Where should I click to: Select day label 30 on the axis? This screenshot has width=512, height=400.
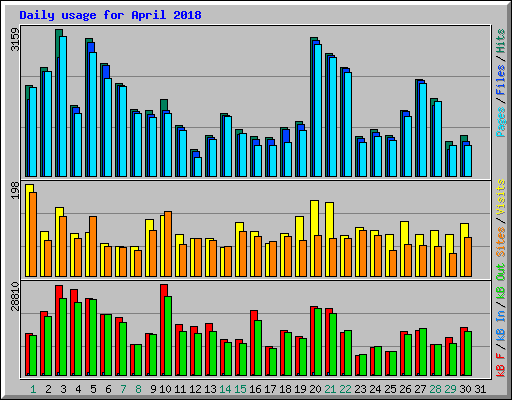465,389
